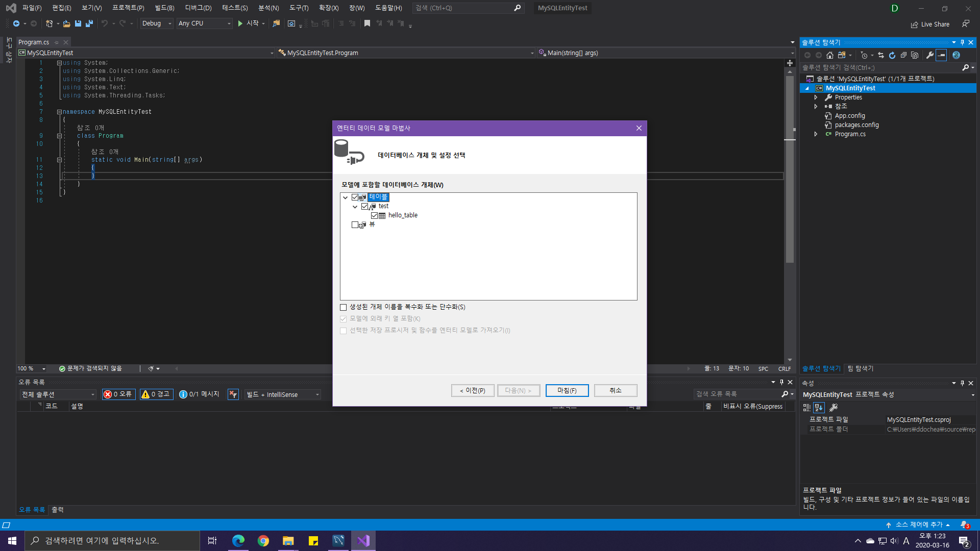The image size is (980, 551).
Task: Click the green Start debugging arrow
Action: pyautogui.click(x=240, y=23)
